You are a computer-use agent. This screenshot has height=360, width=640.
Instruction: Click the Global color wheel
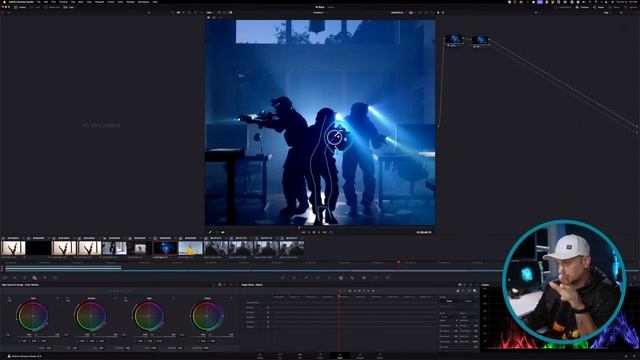207,316
